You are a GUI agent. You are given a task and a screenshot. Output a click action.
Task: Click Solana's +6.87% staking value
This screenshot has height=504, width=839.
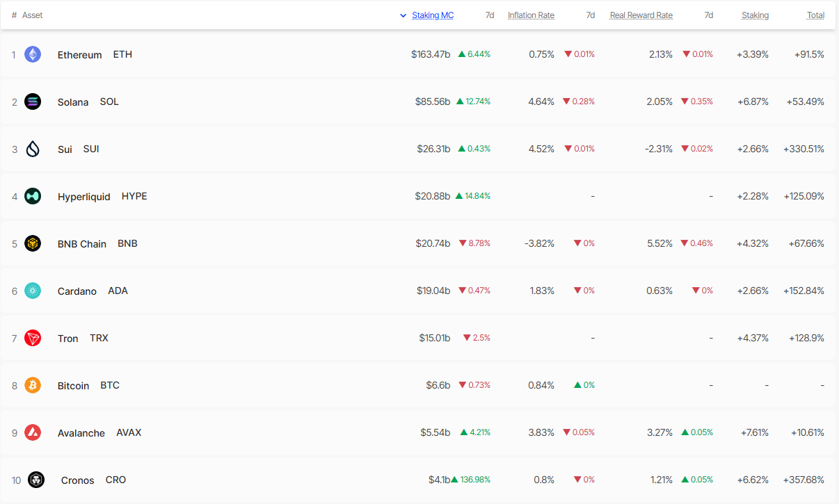coord(753,101)
